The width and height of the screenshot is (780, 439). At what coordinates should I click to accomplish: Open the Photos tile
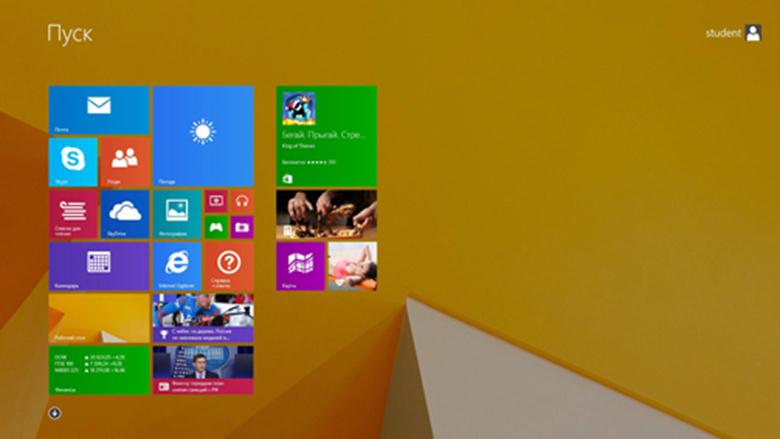(177, 214)
